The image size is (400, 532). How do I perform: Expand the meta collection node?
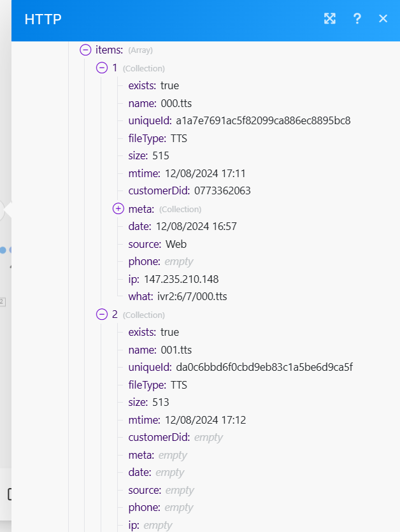(x=118, y=208)
